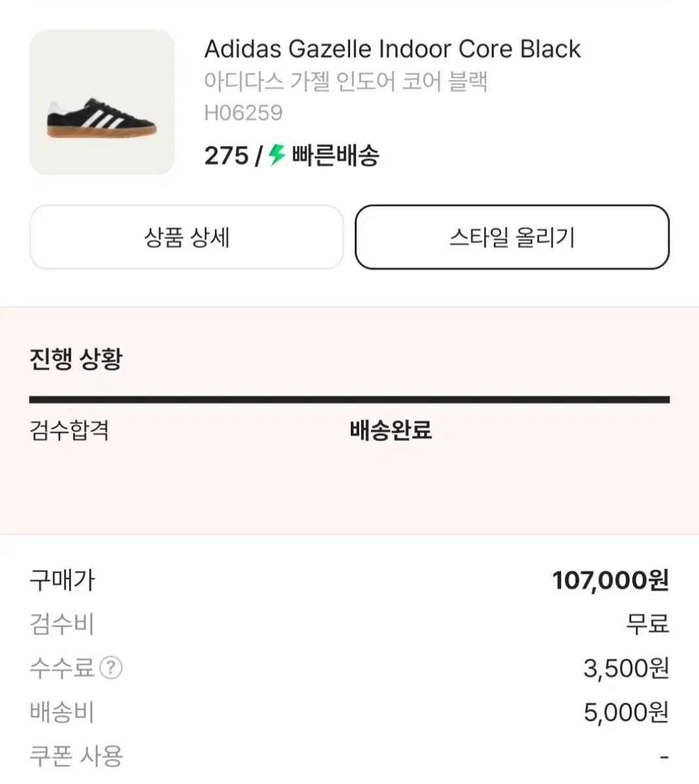Image resolution: width=699 pixels, height=784 pixels.
Task: Tap the 배송비 5,000원 shipping amount
Action: (x=626, y=712)
